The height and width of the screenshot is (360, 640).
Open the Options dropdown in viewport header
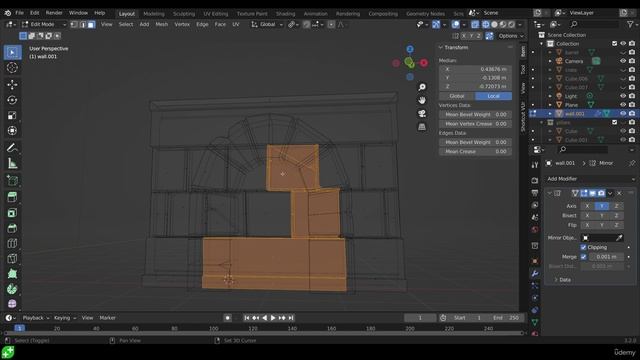(511, 36)
